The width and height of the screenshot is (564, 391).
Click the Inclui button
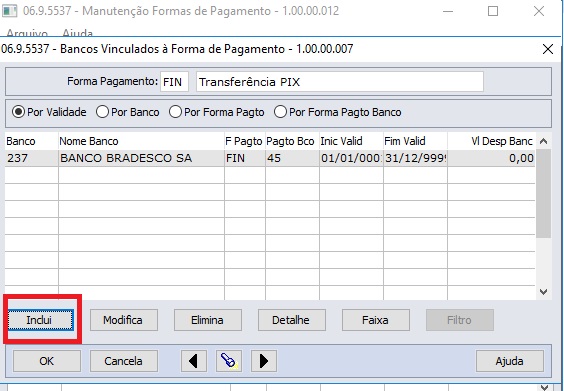[x=40, y=320]
